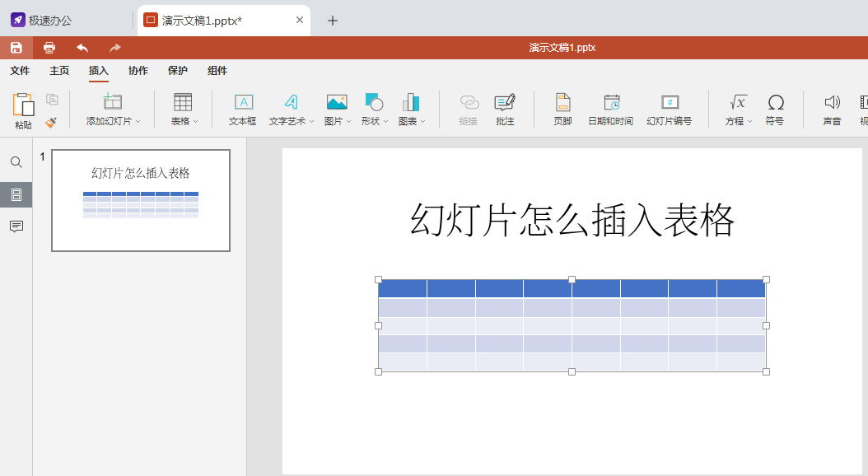
Task: Select the Format Painter brush icon
Action: click(51, 123)
